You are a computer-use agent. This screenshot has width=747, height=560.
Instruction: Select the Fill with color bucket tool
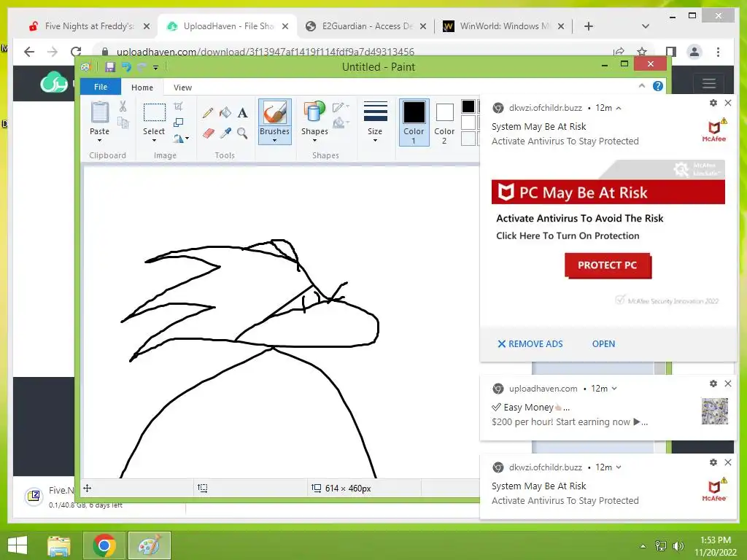pyautogui.click(x=225, y=113)
